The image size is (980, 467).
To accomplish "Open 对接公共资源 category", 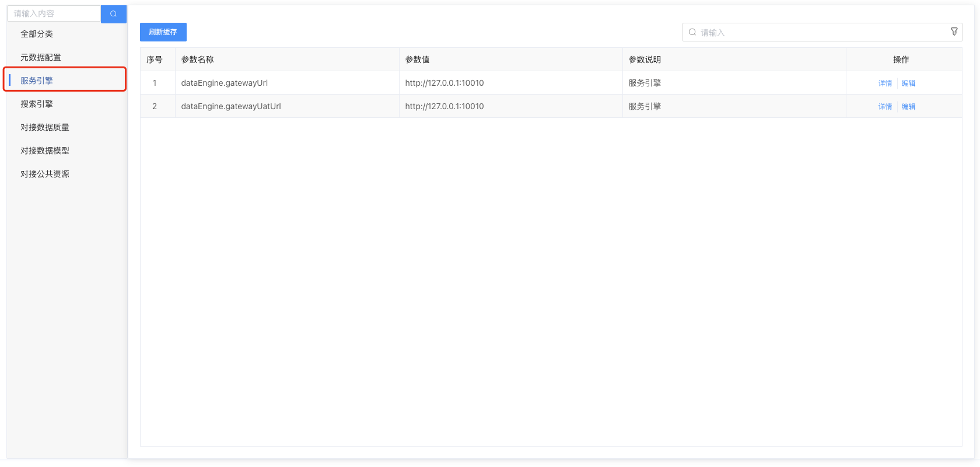I will coord(45,174).
